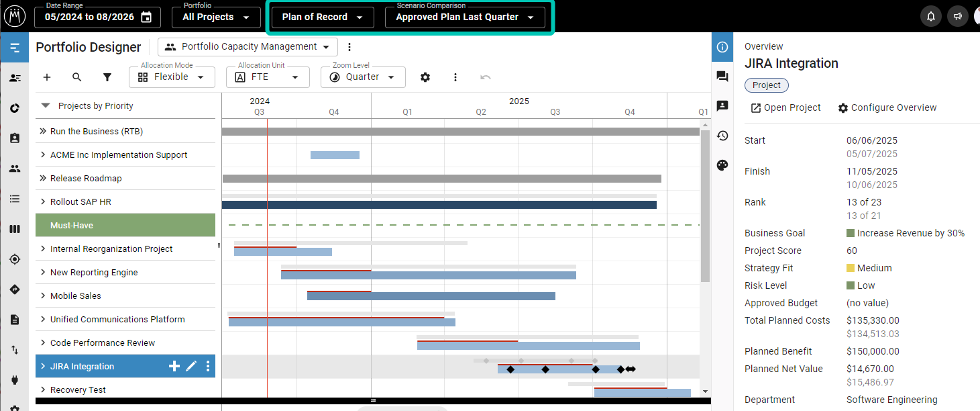
Task: Open the Portfolio Capacity Management dropdown
Action: (x=248, y=47)
